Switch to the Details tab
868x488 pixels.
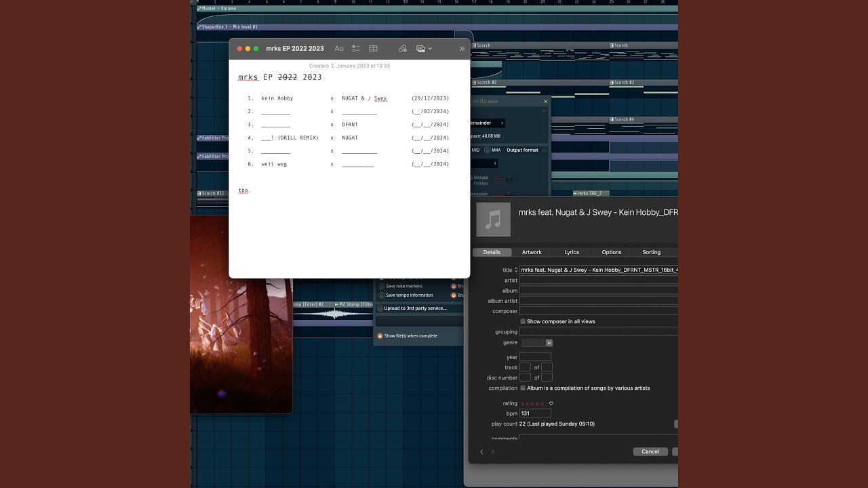[x=492, y=252]
